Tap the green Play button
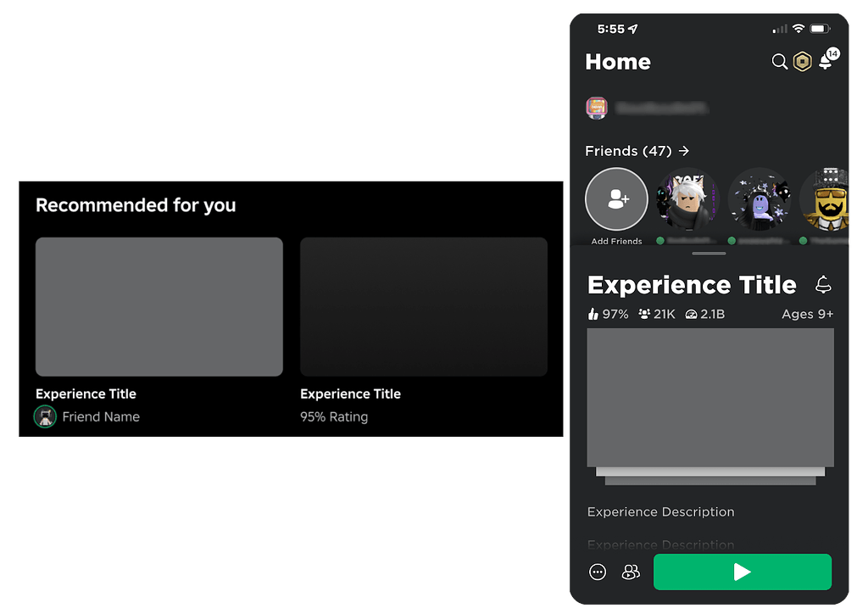Screen dimensions: 868x614 743,572
